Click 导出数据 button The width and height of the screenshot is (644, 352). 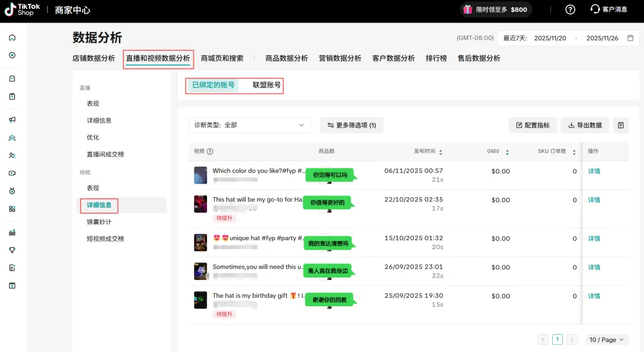[x=584, y=125]
